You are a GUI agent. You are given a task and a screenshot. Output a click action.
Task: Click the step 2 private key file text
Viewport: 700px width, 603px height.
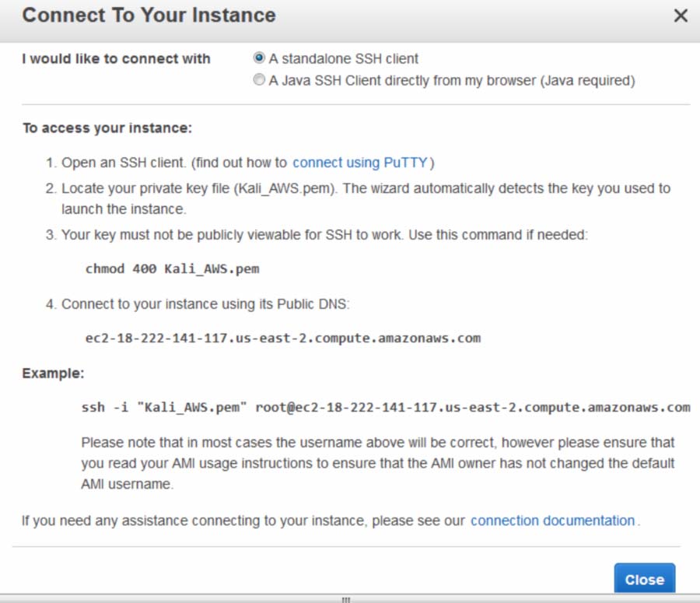(366, 188)
